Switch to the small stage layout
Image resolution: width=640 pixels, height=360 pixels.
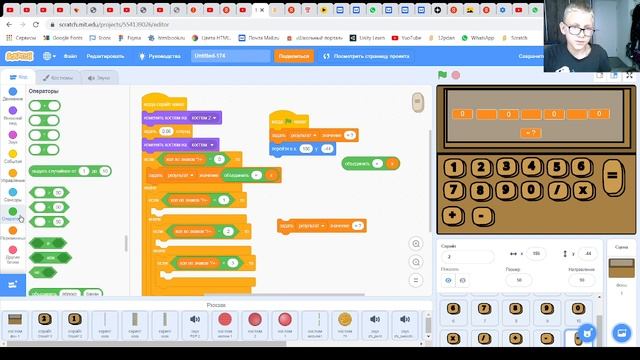pyautogui.click(x=599, y=76)
